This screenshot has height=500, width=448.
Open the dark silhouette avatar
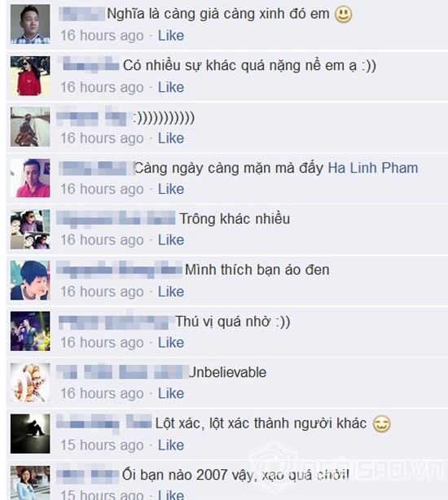(30, 434)
